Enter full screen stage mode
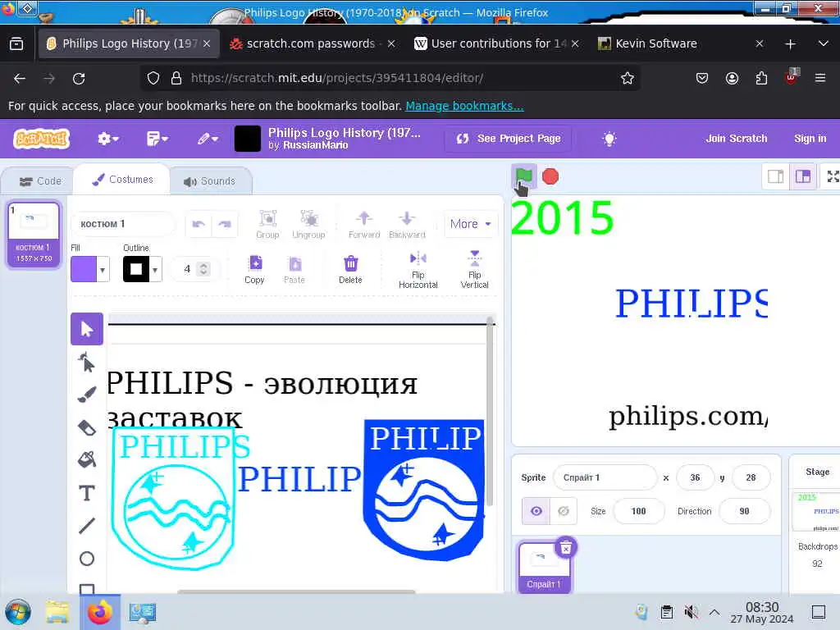The image size is (840, 630). [833, 176]
